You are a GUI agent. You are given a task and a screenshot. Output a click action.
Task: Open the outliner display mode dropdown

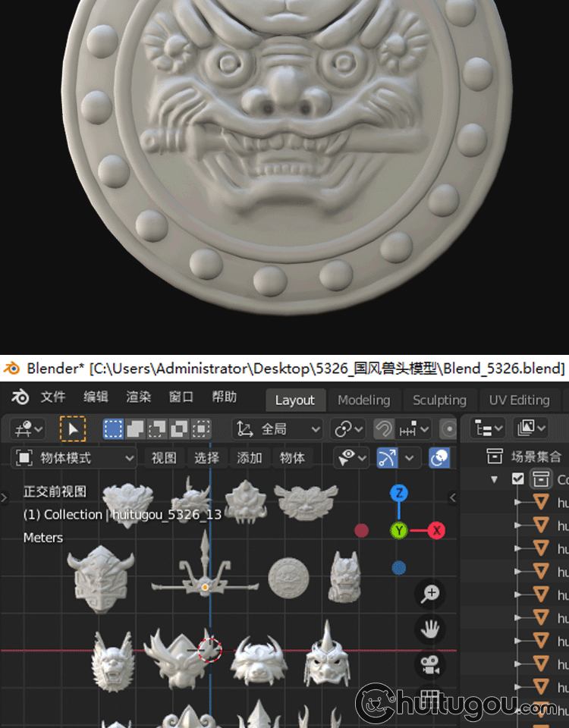(x=487, y=428)
